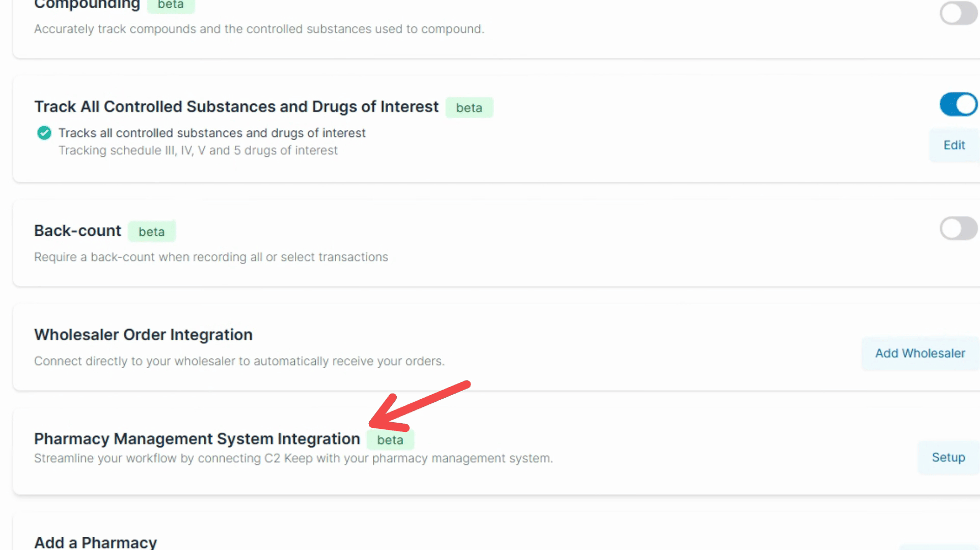This screenshot has width=980, height=550.
Task: Select 'Pharmacy Management System Integration' heading
Action: tap(197, 438)
